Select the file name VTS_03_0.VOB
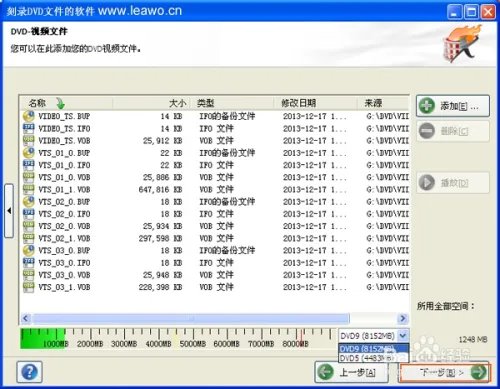 pos(64,275)
